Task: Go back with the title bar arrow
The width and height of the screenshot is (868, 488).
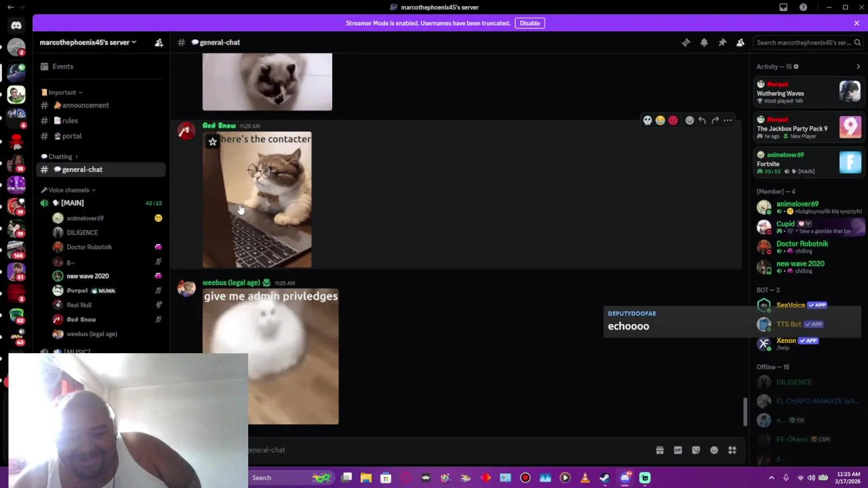Action: 10,7
